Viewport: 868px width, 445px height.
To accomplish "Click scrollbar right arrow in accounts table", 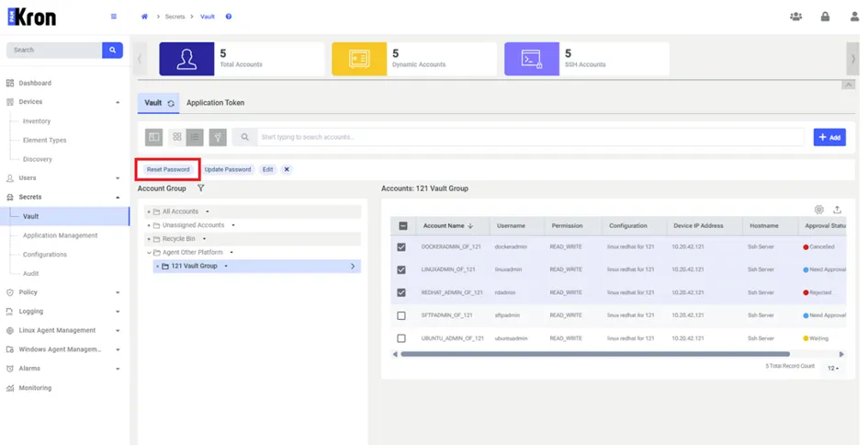I will (841, 354).
